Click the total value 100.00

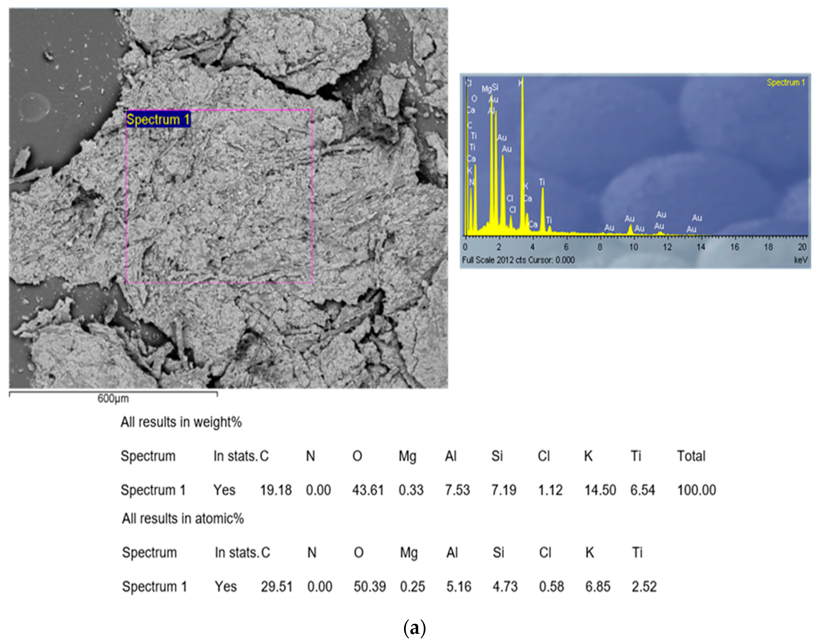(696, 490)
